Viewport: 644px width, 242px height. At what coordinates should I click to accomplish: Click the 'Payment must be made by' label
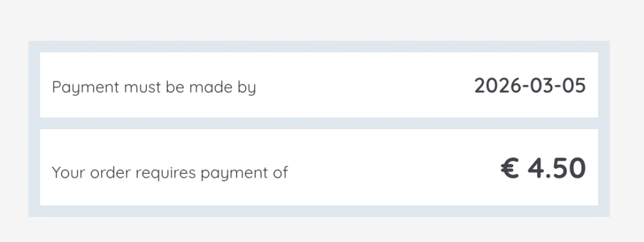154,88
